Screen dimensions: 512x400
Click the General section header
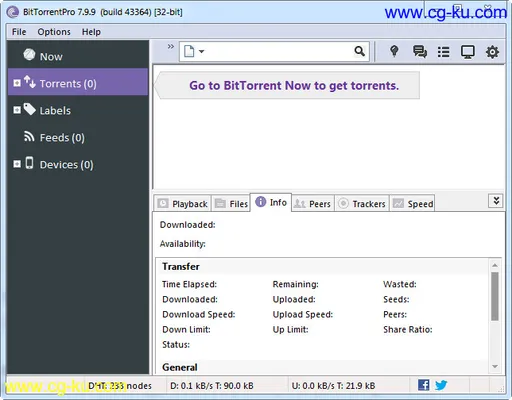point(180,367)
